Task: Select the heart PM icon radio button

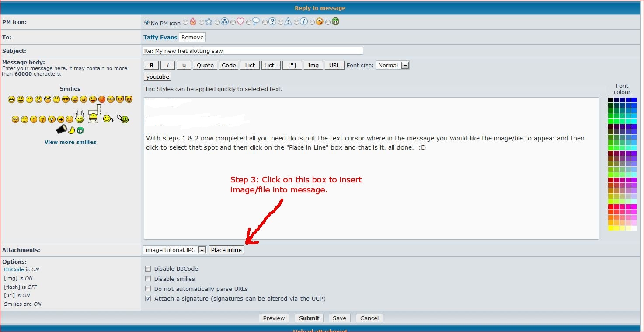Action: click(x=233, y=22)
